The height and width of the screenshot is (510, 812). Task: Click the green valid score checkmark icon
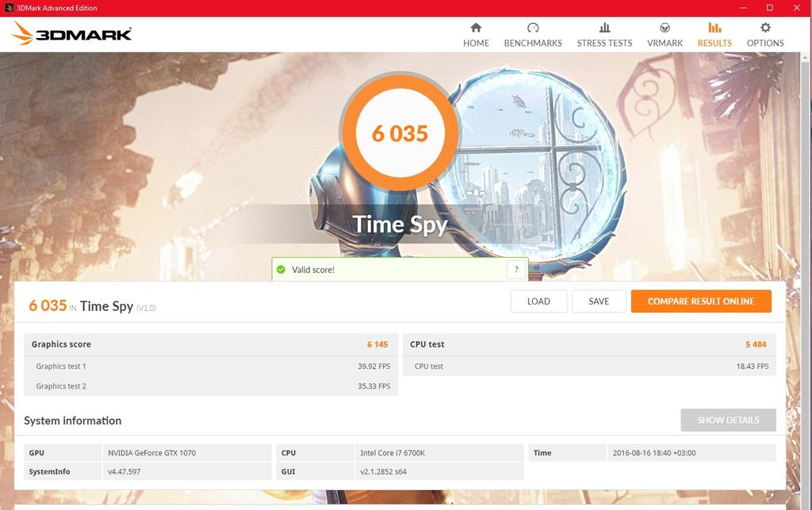[282, 269]
